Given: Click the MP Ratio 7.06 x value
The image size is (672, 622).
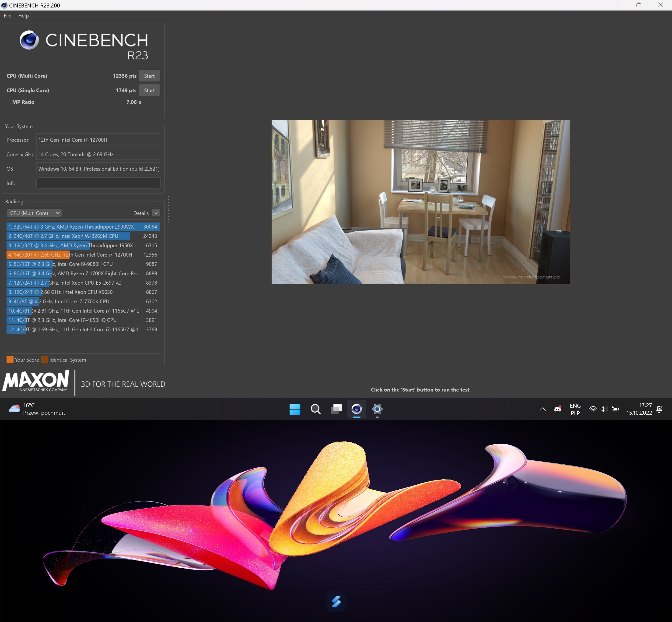Looking at the screenshot, I should [134, 102].
